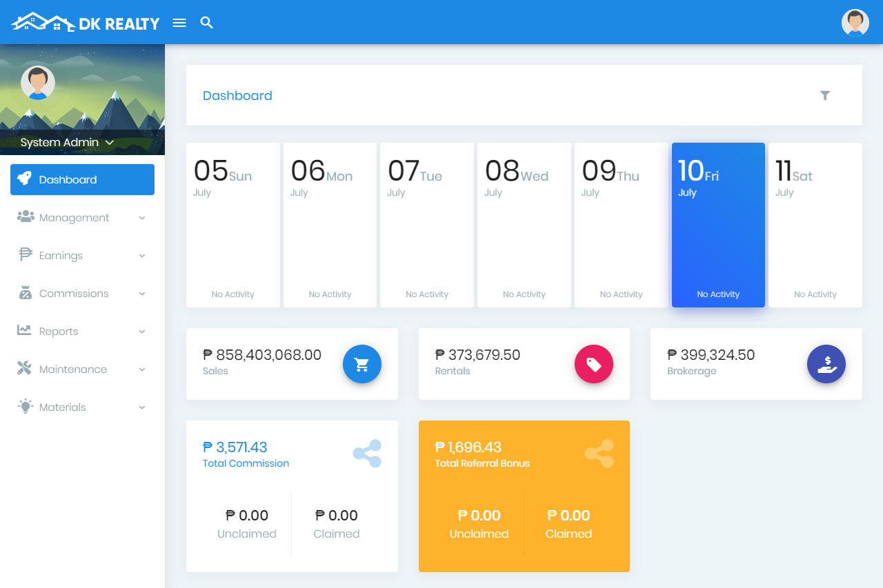Open the top-right user avatar
This screenshot has width=883, height=588.
[855, 23]
